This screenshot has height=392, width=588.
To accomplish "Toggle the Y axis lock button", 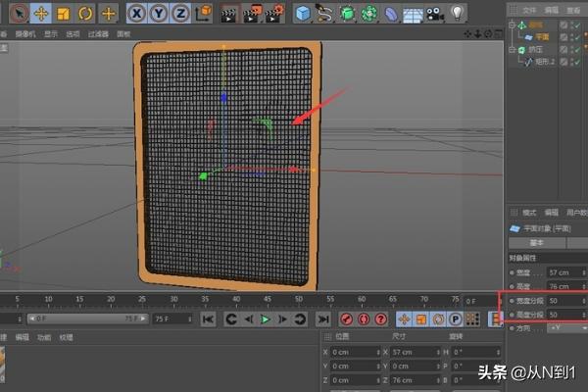I will [x=158, y=14].
